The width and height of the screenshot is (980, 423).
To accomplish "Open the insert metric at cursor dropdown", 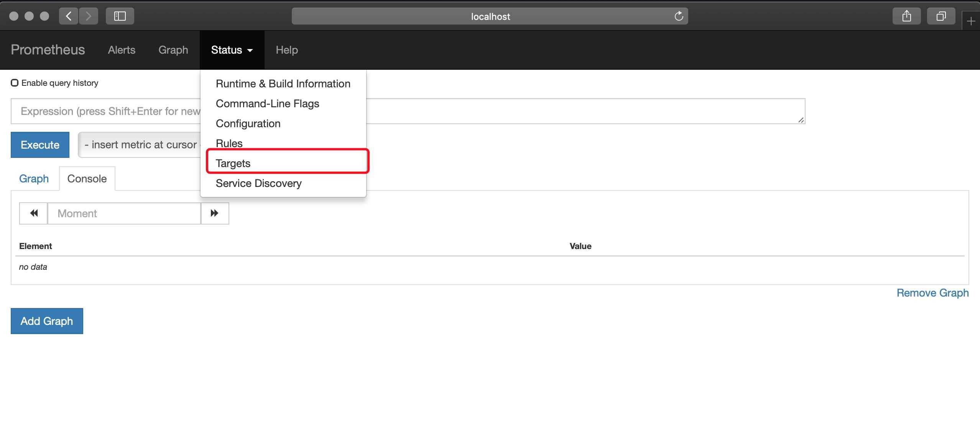I will pyautogui.click(x=140, y=145).
